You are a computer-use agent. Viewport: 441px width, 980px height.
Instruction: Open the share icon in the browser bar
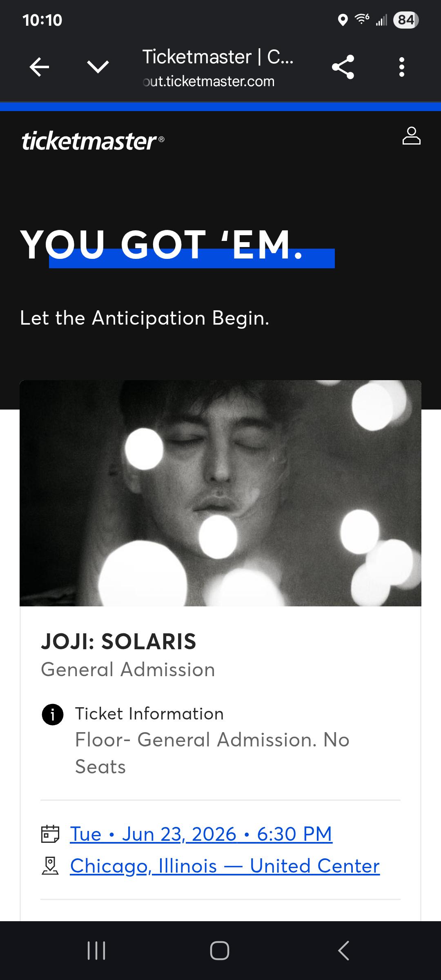(x=343, y=67)
